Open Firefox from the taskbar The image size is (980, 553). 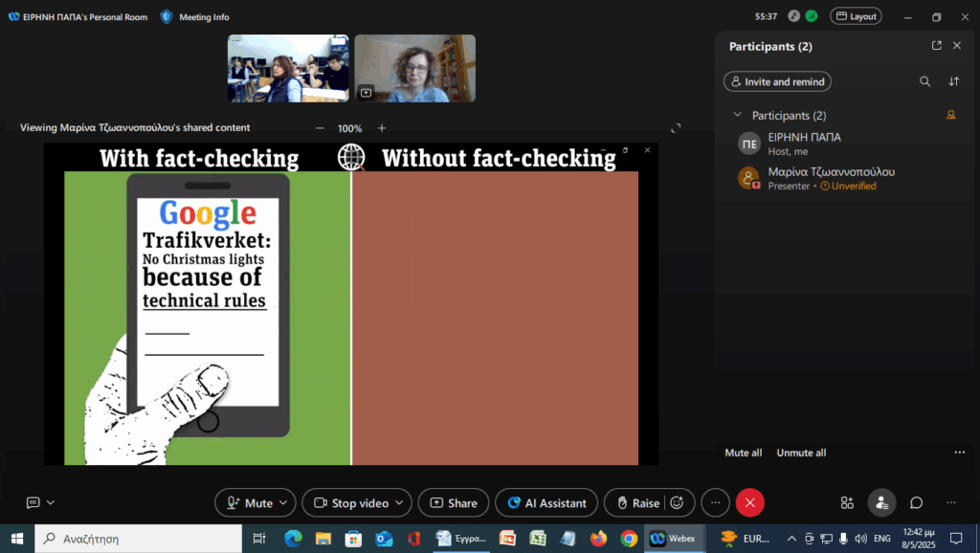coord(599,539)
